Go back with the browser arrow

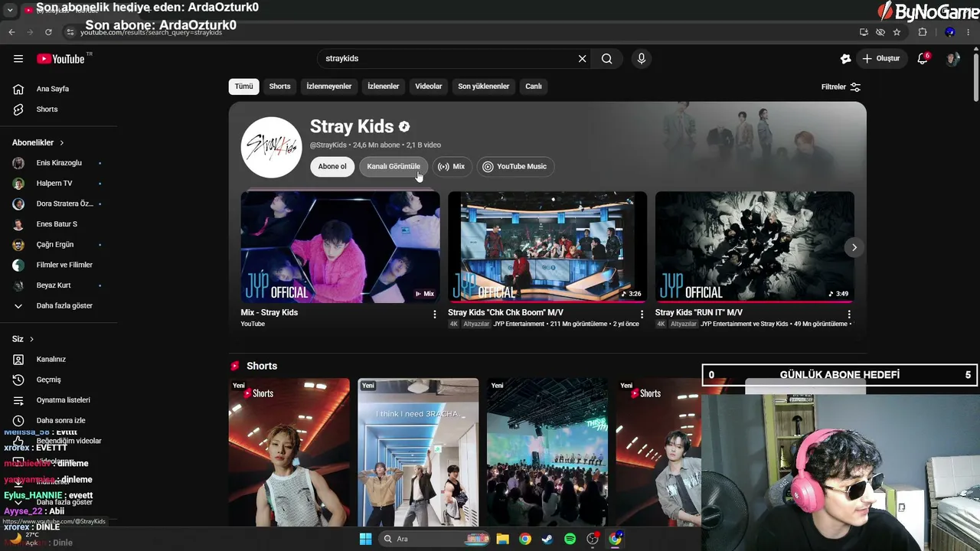(11, 32)
